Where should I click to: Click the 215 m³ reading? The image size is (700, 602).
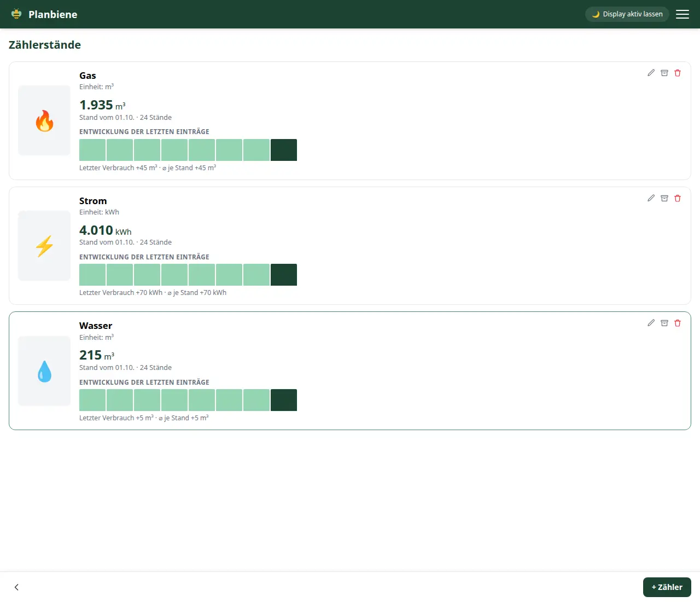click(x=97, y=355)
